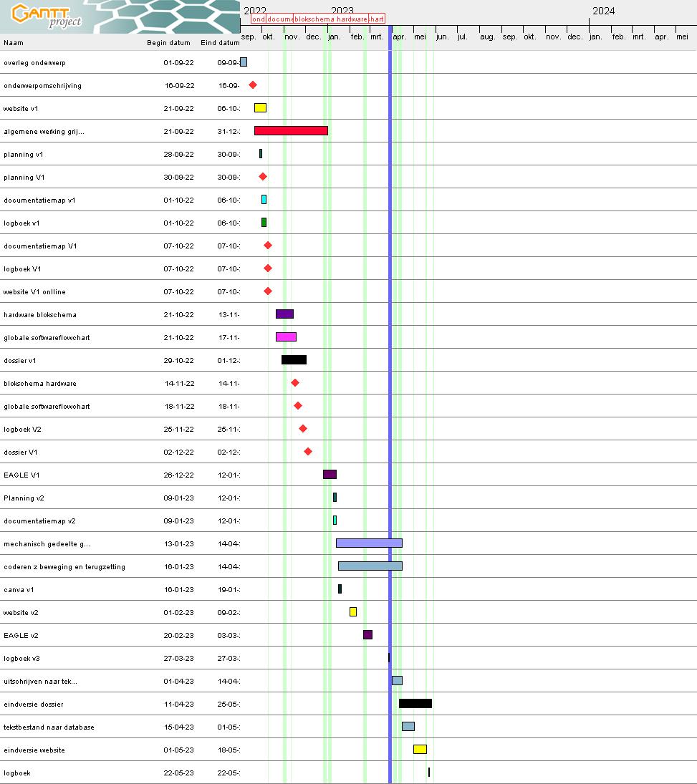Click the 'website V1 onlline' milestone diamond
Viewport: 697px width, 784px height.
pyautogui.click(x=268, y=291)
